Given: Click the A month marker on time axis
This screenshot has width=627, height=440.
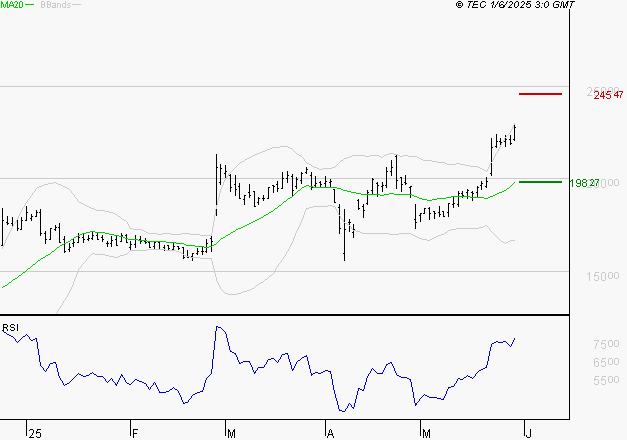Looking at the screenshot, I should point(330,434).
